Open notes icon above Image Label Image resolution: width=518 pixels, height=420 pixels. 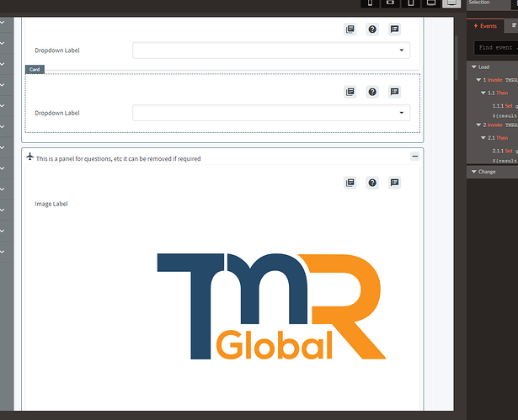[350, 183]
